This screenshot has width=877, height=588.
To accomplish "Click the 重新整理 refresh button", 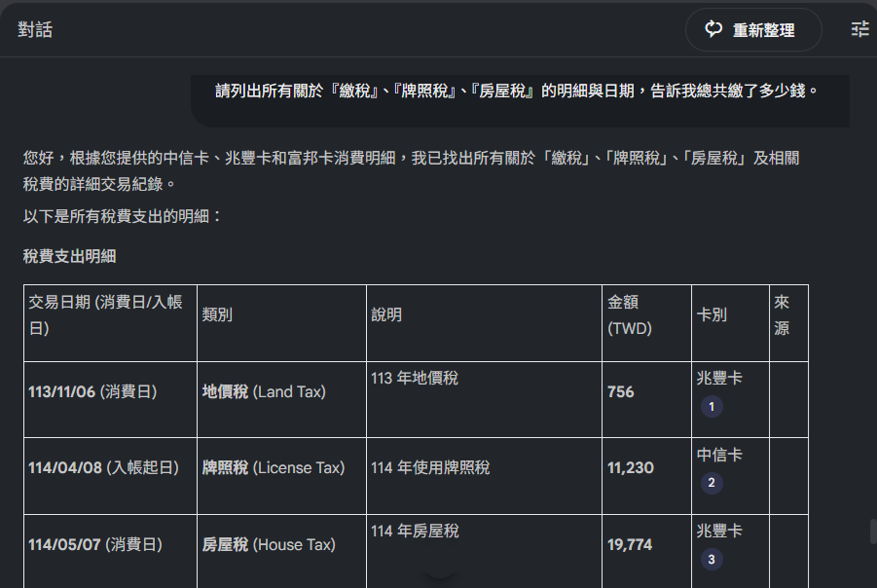I will 753,29.
